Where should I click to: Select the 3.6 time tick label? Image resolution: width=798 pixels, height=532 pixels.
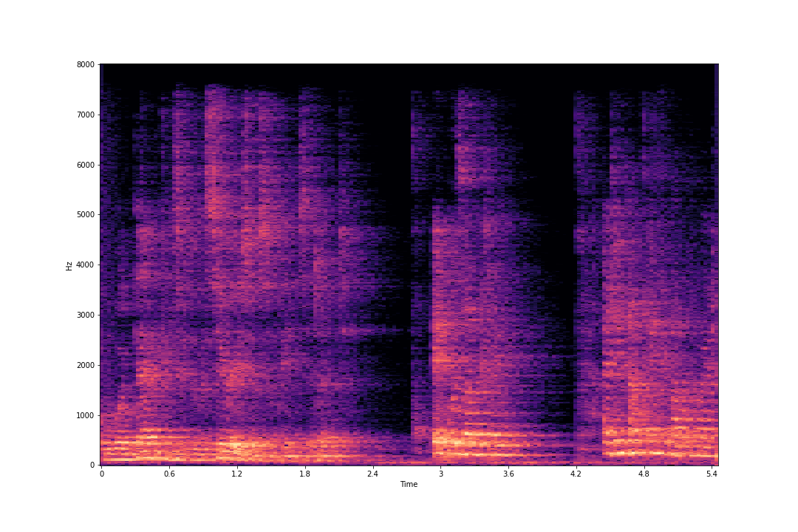[508, 474]
